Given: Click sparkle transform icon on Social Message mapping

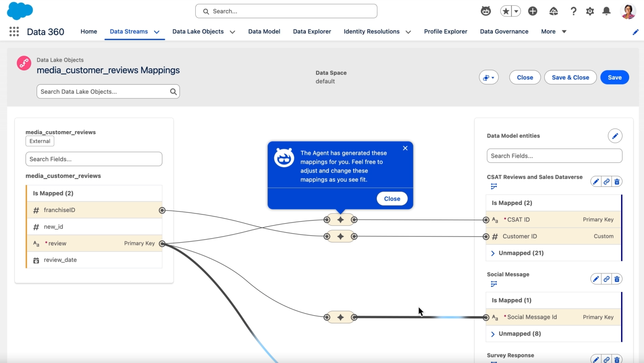Looking at the screenshot, I should [x=340, y=317].
